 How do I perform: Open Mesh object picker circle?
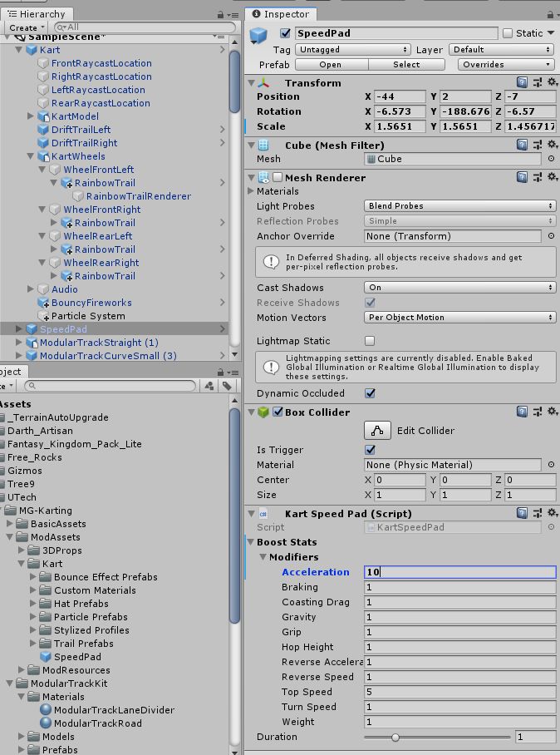coord(551,159)
